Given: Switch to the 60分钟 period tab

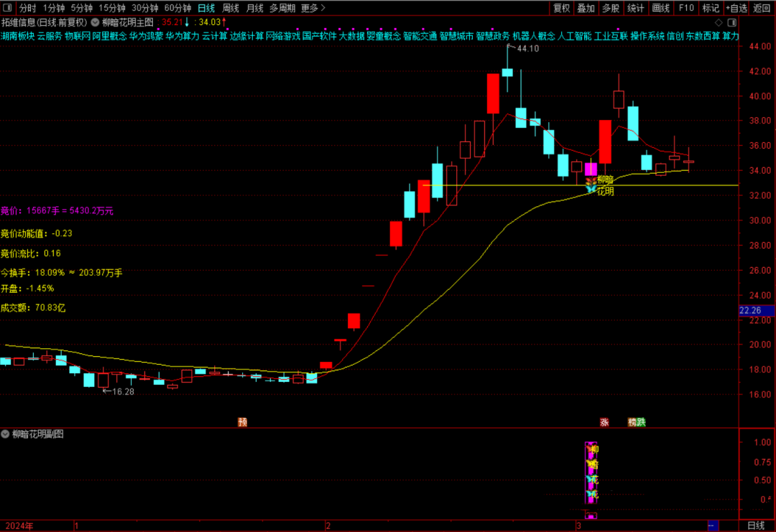Looking at the screenshot, I should pos(177,9).
